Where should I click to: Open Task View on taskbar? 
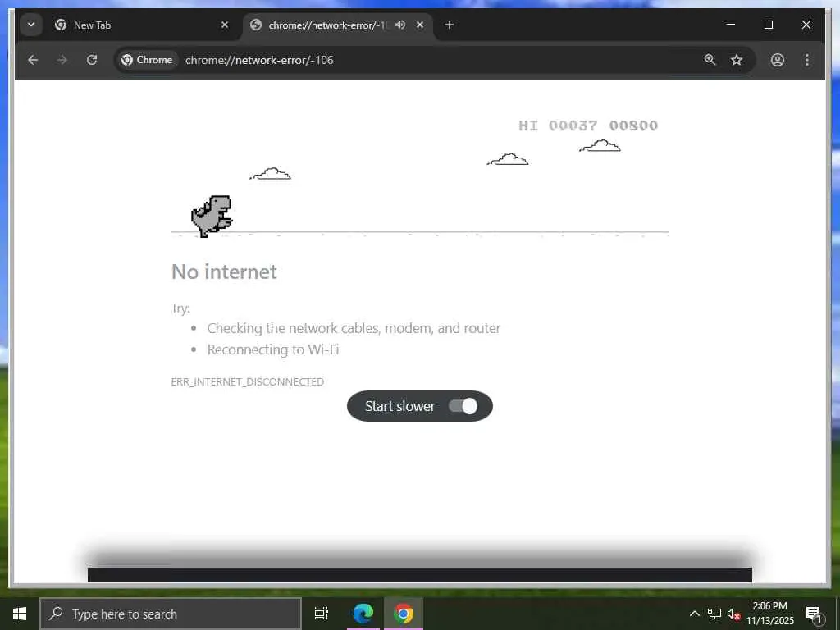click(322, 614)
